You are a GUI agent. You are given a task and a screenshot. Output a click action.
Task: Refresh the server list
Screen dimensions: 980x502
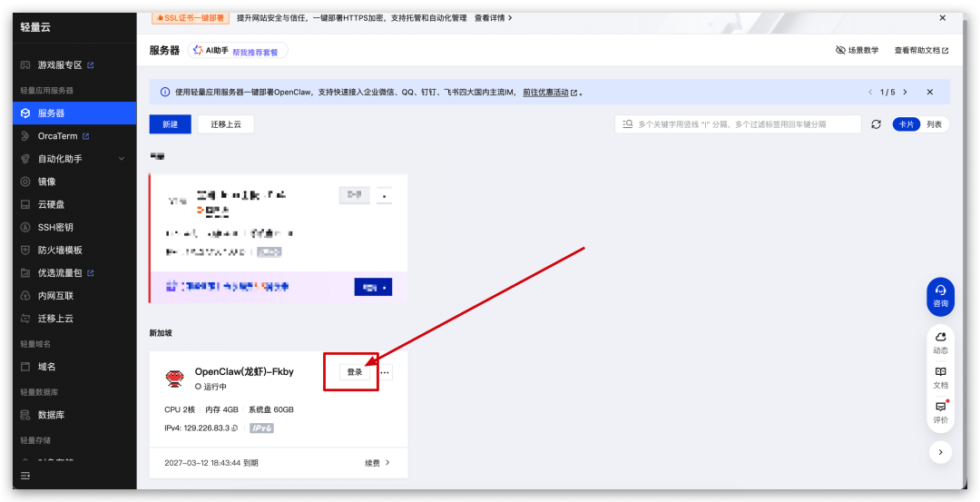877,124
